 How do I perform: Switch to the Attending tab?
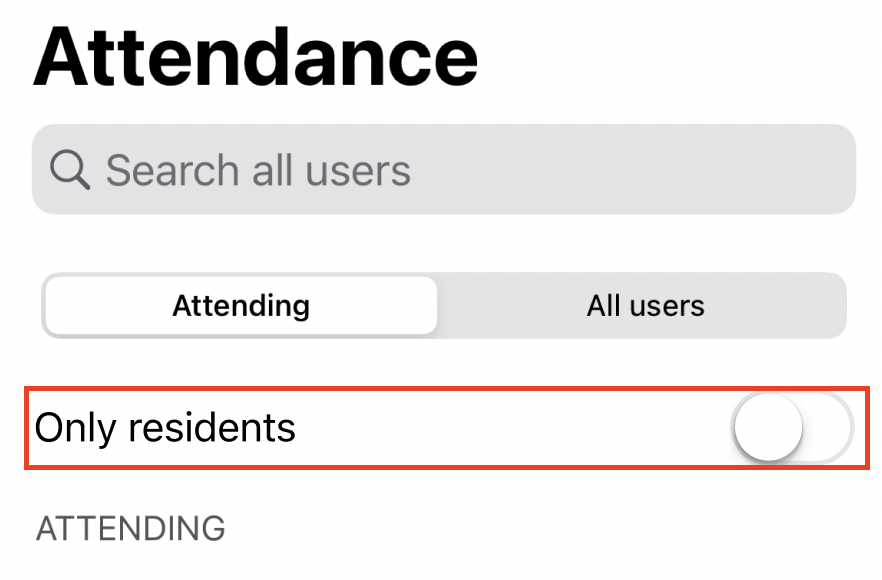click(x=241, y=305)
